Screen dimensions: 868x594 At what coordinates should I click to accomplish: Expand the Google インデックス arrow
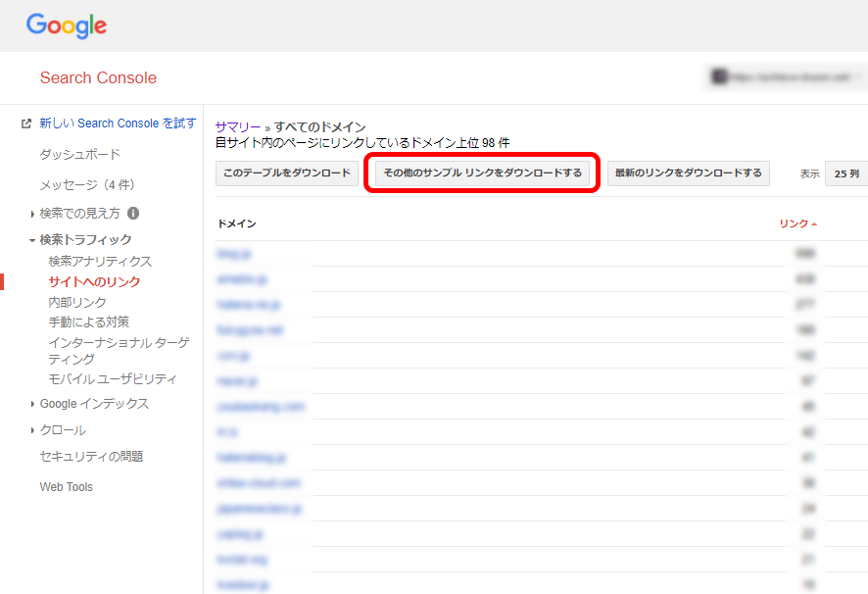tap(32, 404)
